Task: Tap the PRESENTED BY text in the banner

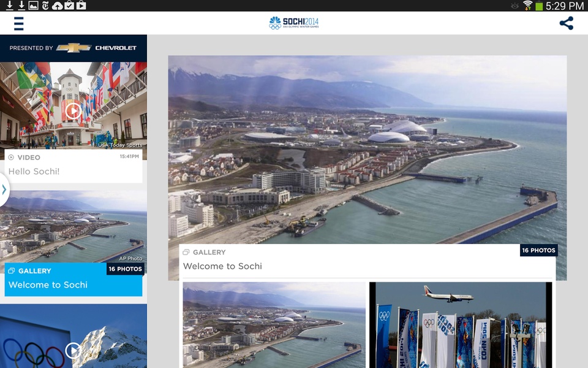Action: (x=31, y=48)
